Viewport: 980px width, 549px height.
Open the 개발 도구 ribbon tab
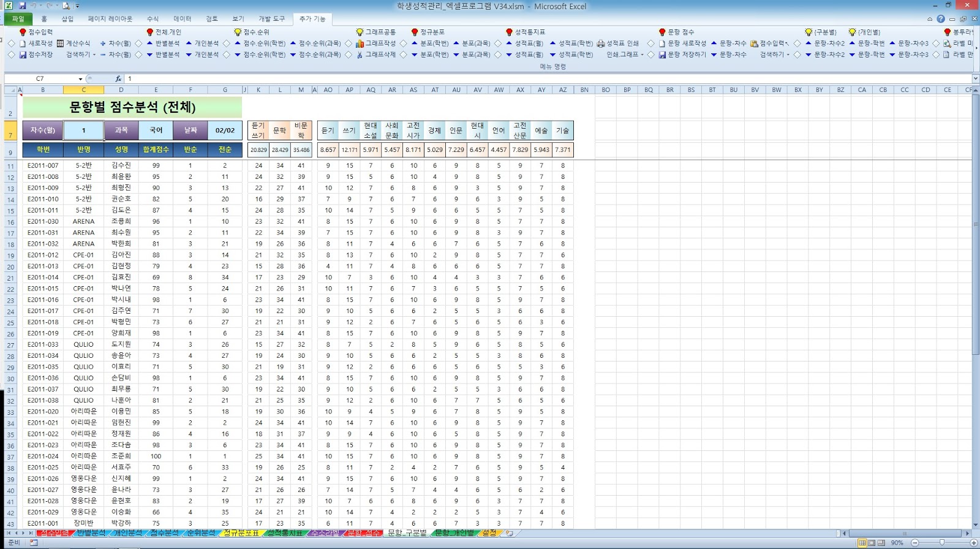pyautogui.click(x=271, y=19)
